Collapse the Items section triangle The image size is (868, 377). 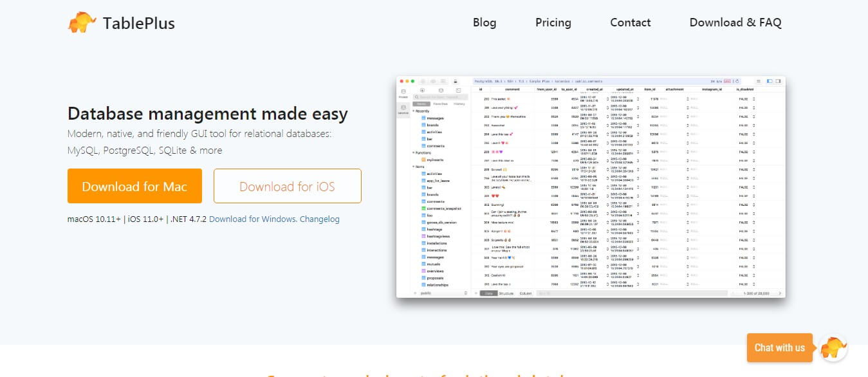(x=414, y=167)
